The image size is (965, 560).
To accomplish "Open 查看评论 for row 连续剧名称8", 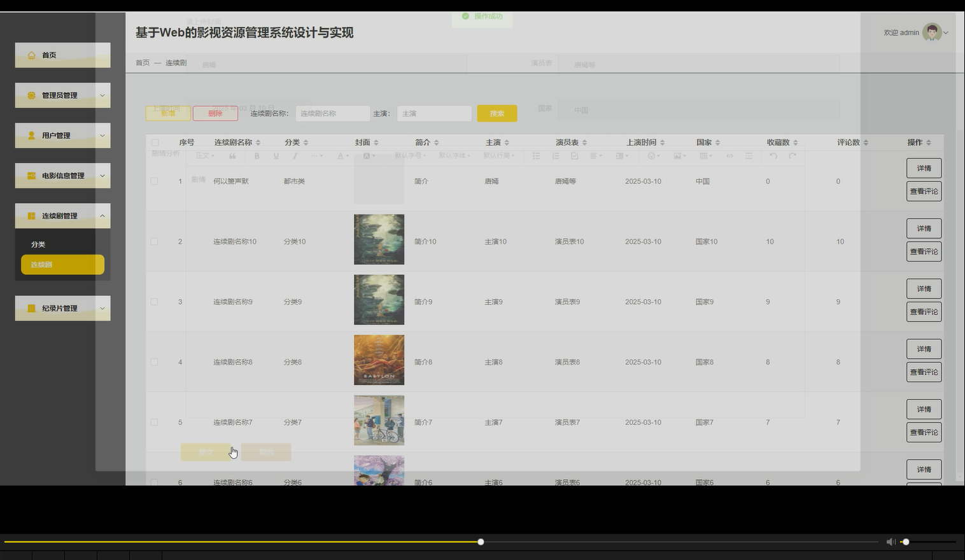I will [924, 372].
